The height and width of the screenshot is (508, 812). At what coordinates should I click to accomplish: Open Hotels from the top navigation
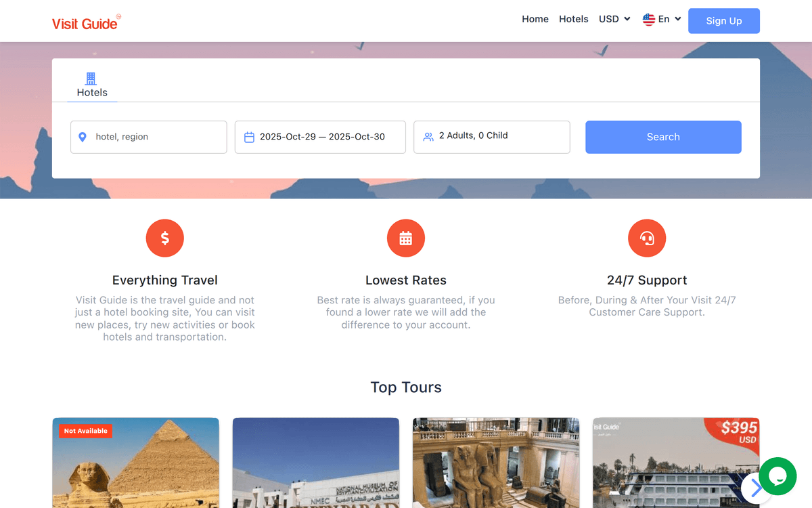click(x=573, y=19)
